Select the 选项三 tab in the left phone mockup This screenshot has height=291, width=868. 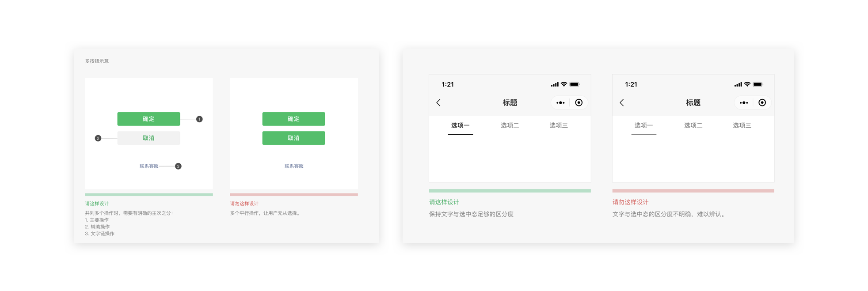(x=559, y=125)
